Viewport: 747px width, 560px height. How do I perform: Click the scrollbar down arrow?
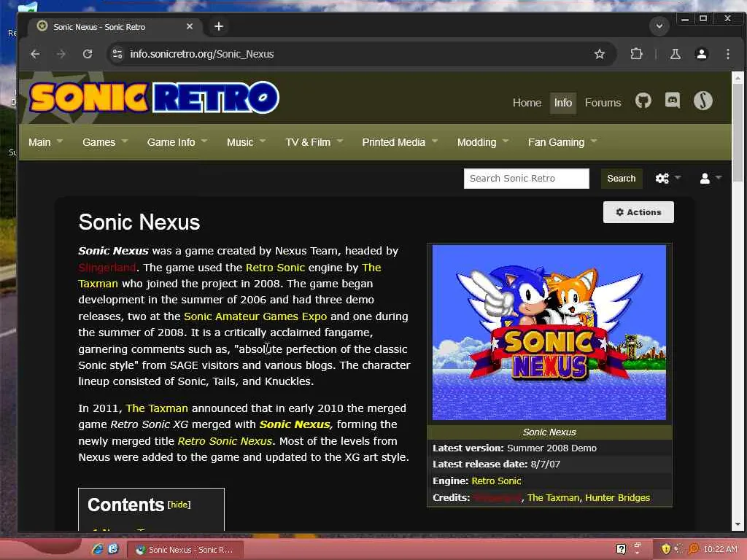(x=738, y=524)
